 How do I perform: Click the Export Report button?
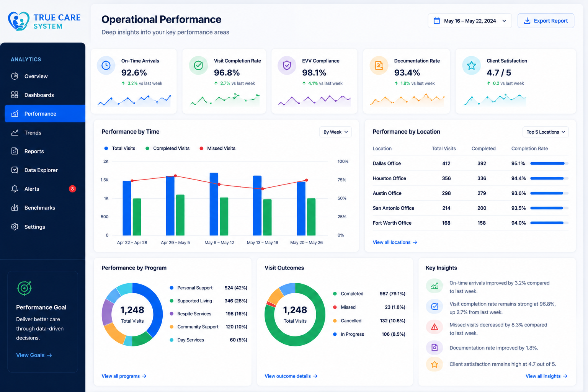point(546,21)
